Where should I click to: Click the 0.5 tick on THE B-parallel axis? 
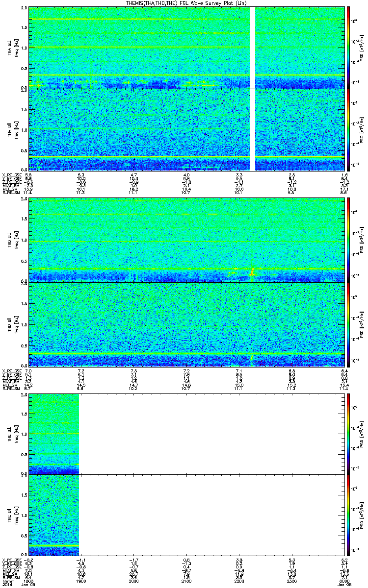[x=24, y=535]
